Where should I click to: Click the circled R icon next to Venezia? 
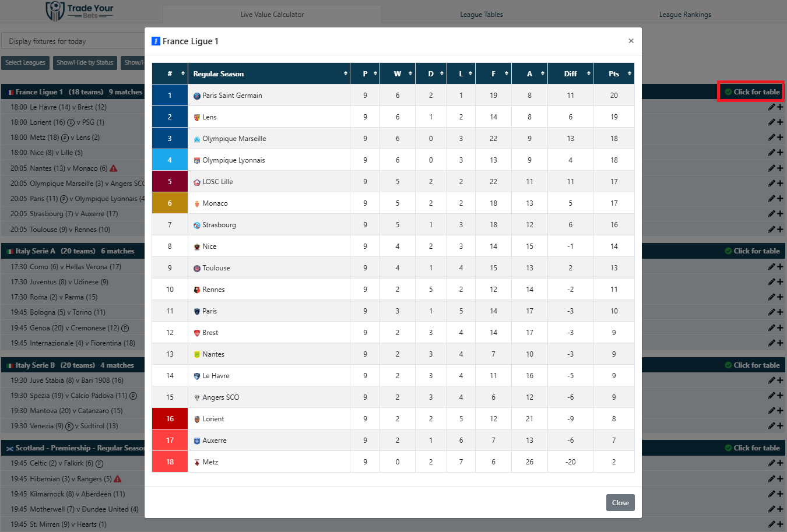[x=69, y=426]
